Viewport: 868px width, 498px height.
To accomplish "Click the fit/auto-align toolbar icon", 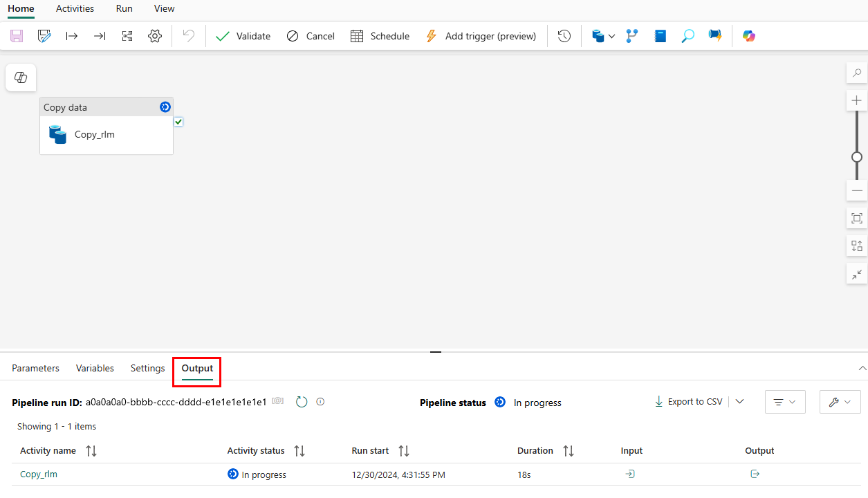I will 127,36.
